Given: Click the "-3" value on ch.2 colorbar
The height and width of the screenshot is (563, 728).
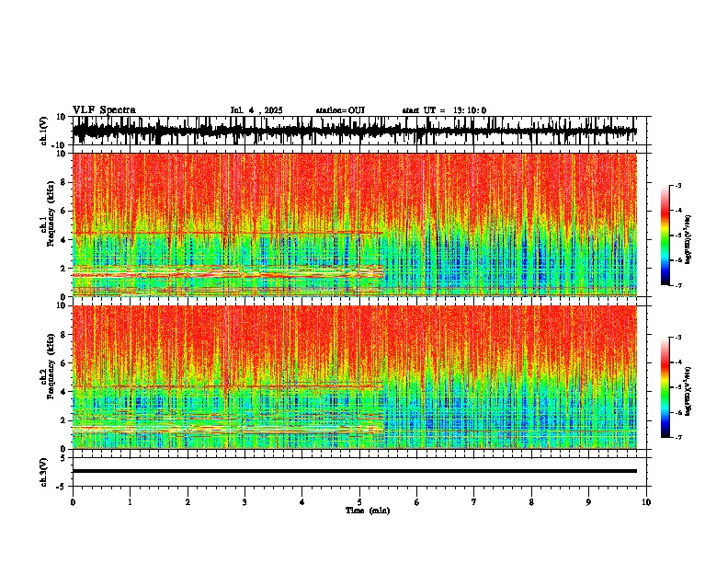Looking at the screenshot, I should click(677, 338).
